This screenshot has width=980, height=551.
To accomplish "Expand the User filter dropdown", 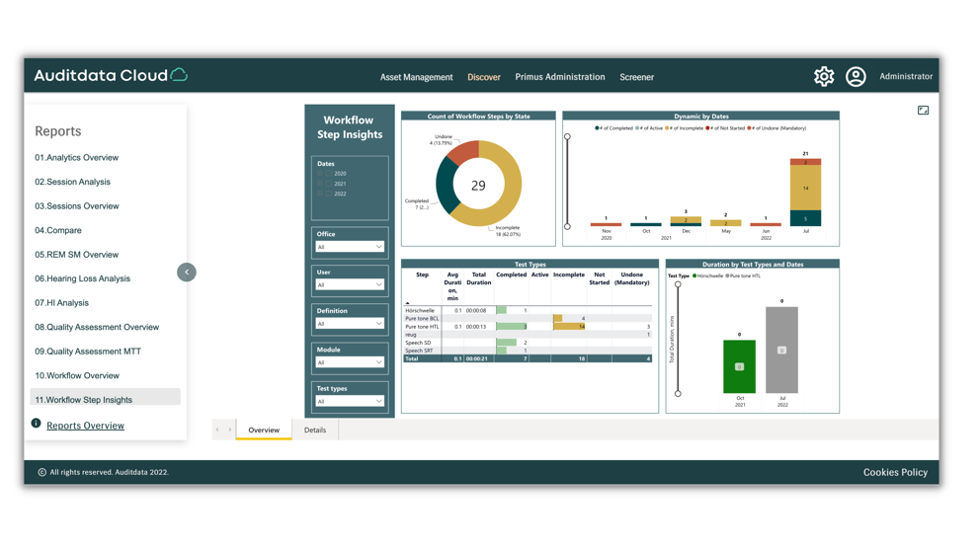I will point(349,284).
